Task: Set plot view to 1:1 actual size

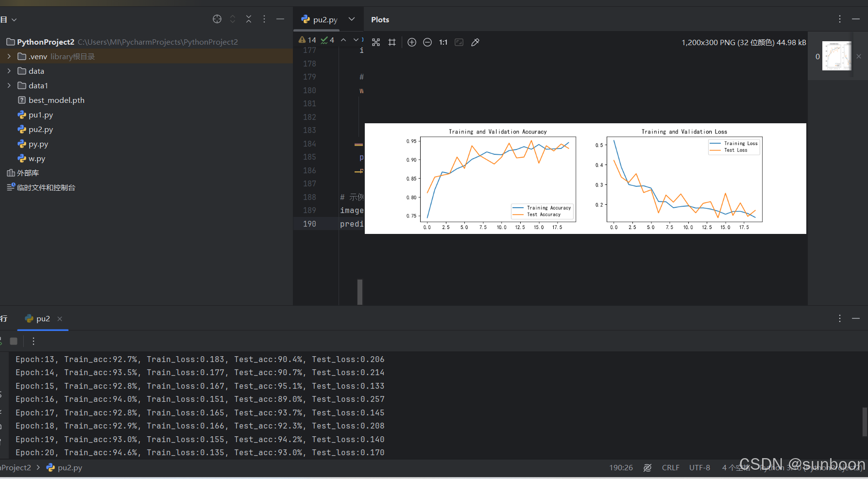Action: click(x=443, y=42)
